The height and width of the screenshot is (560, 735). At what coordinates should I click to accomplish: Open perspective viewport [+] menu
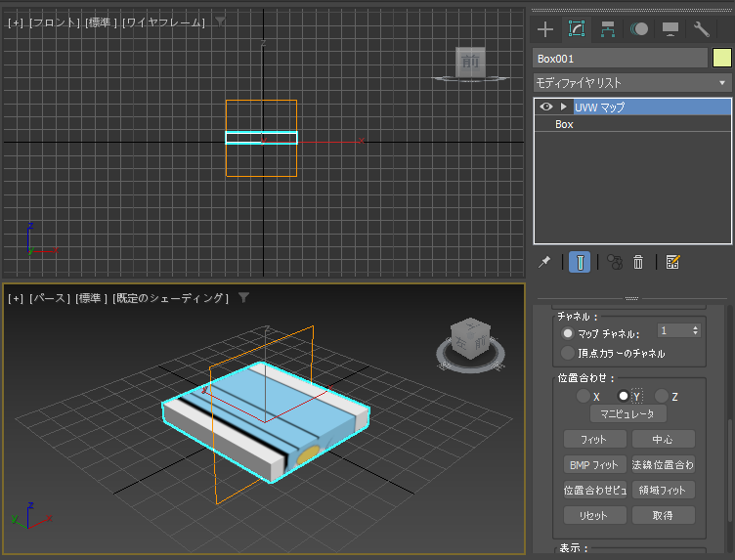tap(16, 298)
